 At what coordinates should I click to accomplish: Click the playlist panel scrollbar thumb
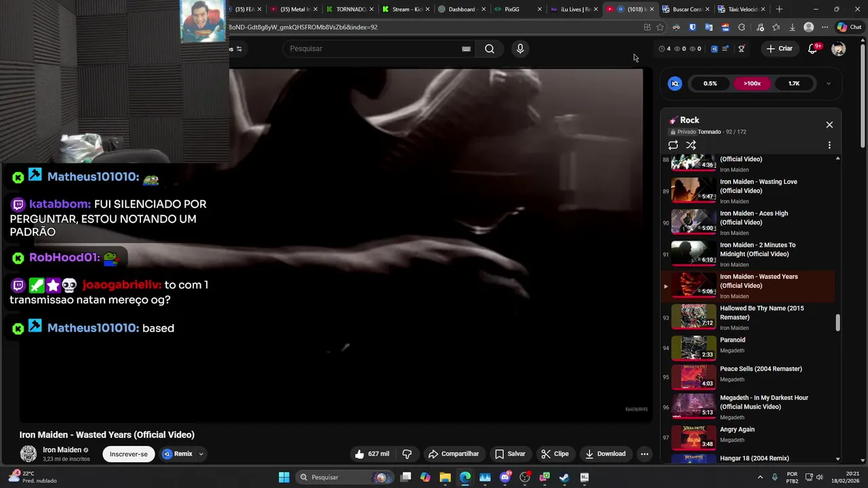[x=838, y=323]
